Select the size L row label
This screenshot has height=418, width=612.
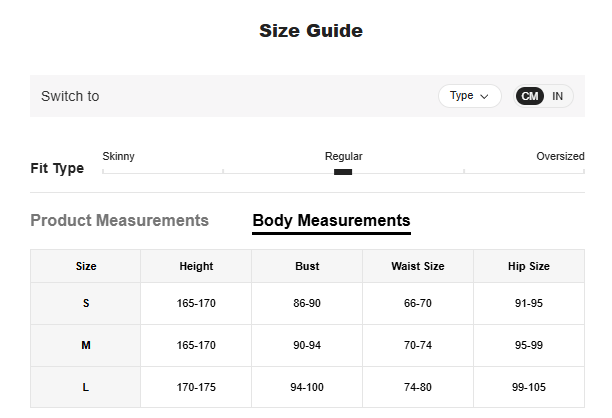(86, 386)
